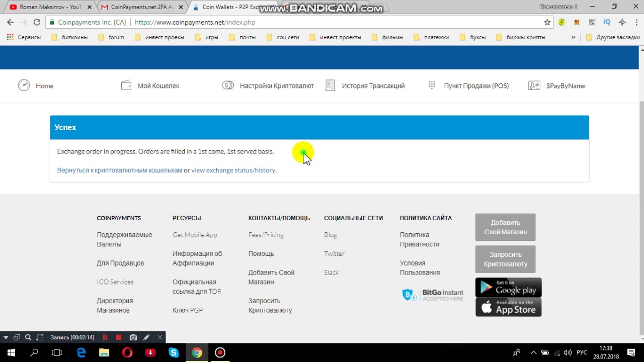Click Вернуться к криптовалютным кошелькам link
This screenshot has height=362, width=644.
point(120,170)
